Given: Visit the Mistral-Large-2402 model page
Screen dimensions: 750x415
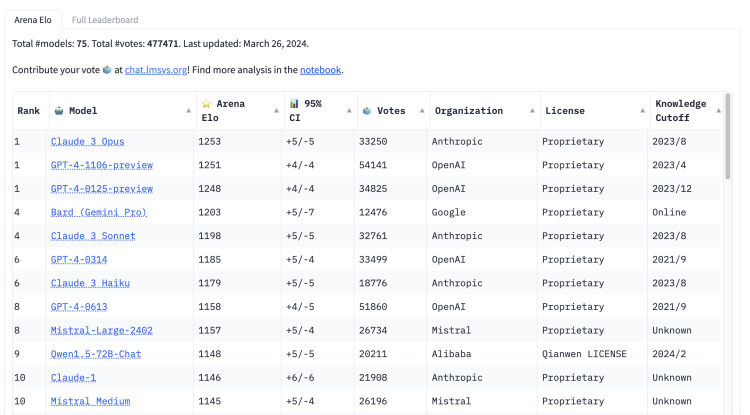Looking at the screenshot, I should click(x=102, y=330).
